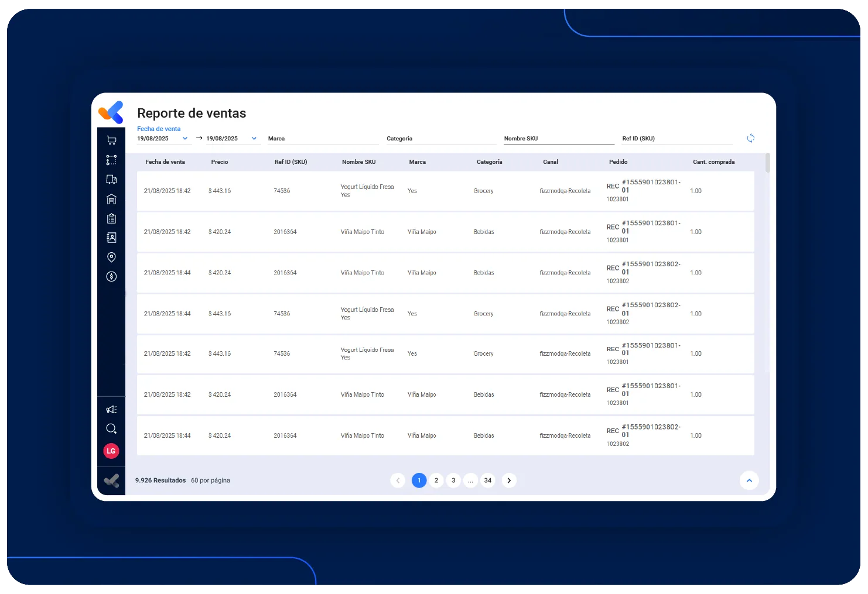Click the Pedido column header

pyautogui.click(x=618, y=162)
